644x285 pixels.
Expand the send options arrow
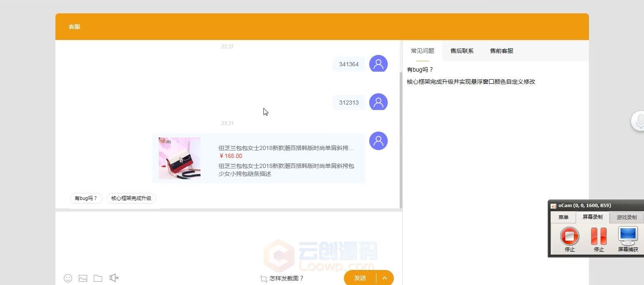click(x=385, y=278)
